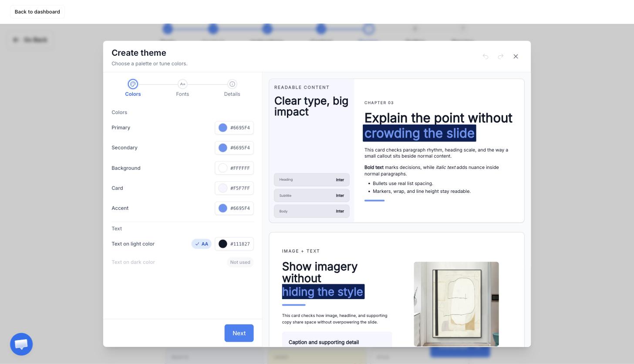
Task: Click the 'Clear type, big impact' heading
Action: tap(311, 106)
